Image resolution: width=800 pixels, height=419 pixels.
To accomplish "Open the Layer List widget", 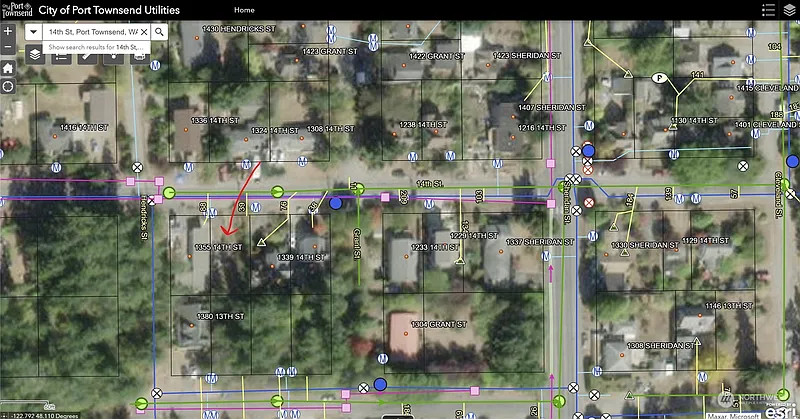I will (35, 55).
